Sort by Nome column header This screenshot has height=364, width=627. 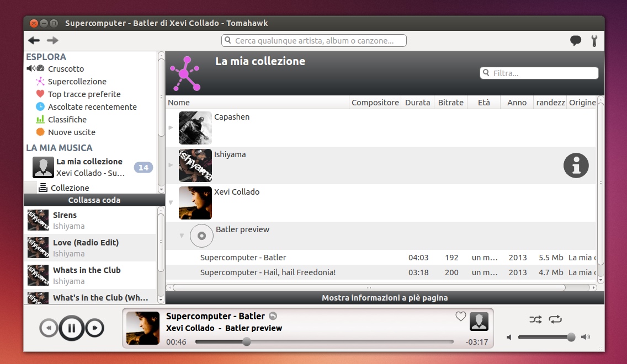pos(258,103)
